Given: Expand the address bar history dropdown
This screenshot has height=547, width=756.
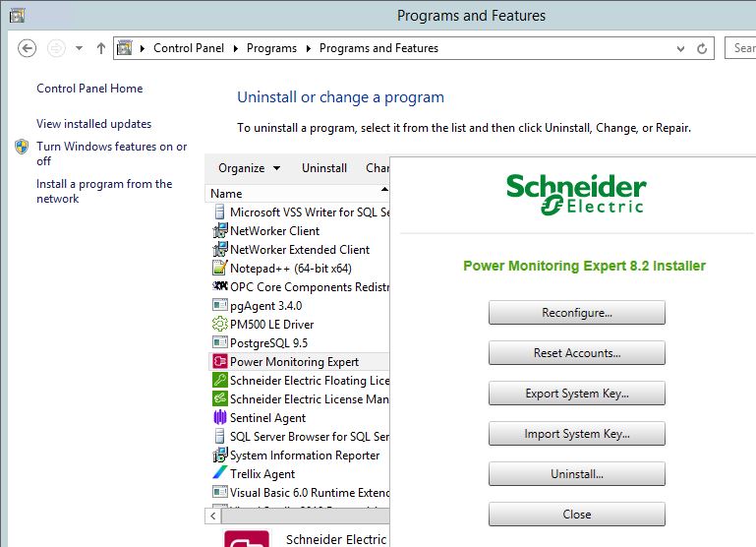Looking at the screenshot, I should click(681, 48).
